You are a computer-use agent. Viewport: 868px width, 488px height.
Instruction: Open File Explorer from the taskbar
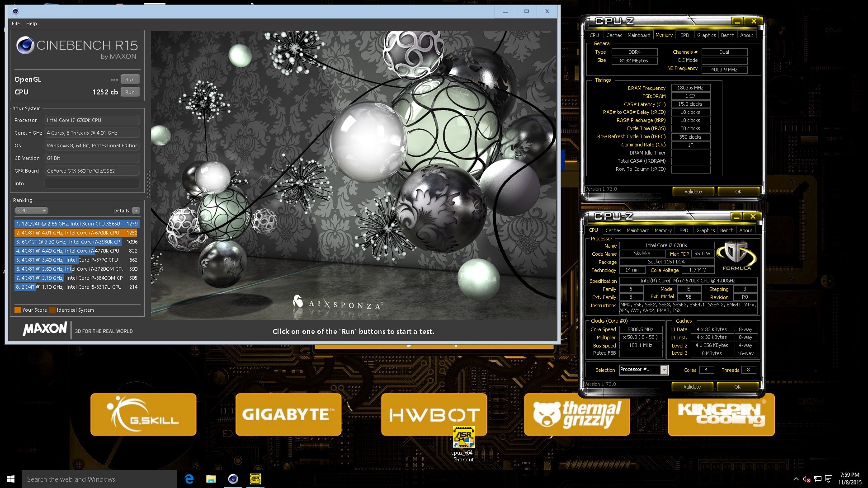point(211,479)
